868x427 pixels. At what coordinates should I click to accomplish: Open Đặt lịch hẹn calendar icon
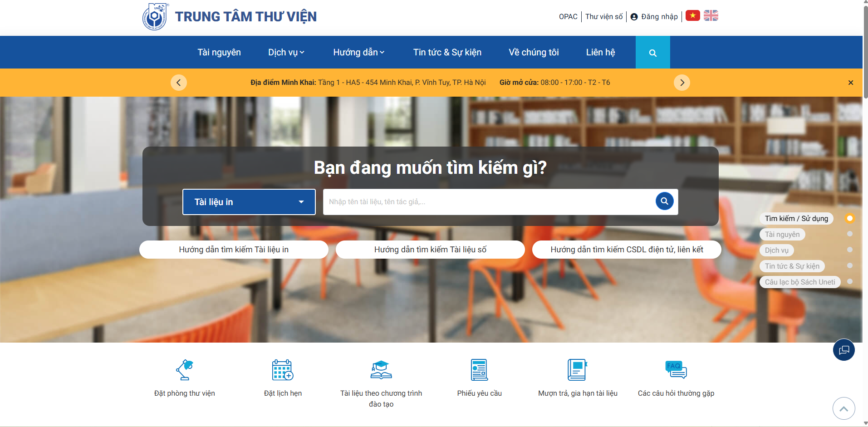[283, 370]
